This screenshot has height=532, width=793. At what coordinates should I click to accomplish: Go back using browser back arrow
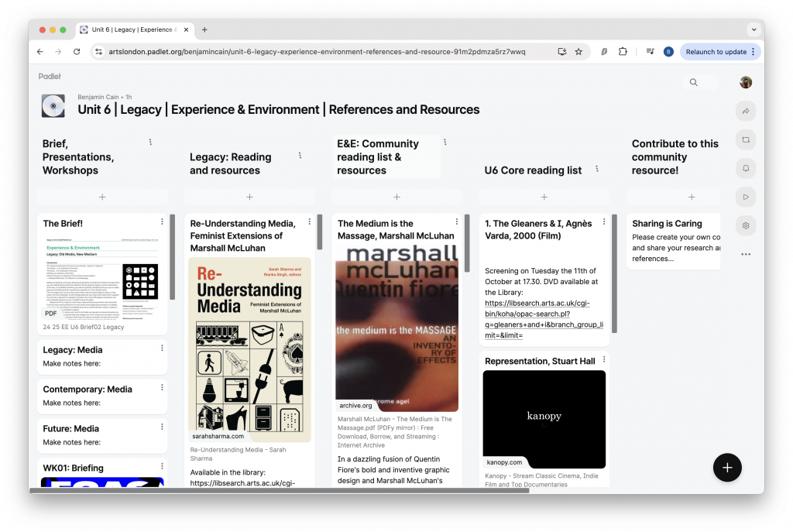coord(40,52)
